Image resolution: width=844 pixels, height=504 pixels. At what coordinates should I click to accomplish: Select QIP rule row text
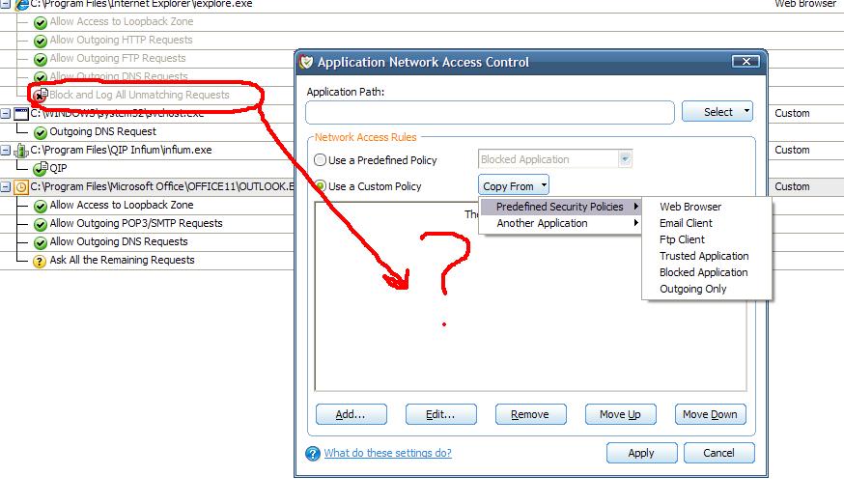point(58,168)
